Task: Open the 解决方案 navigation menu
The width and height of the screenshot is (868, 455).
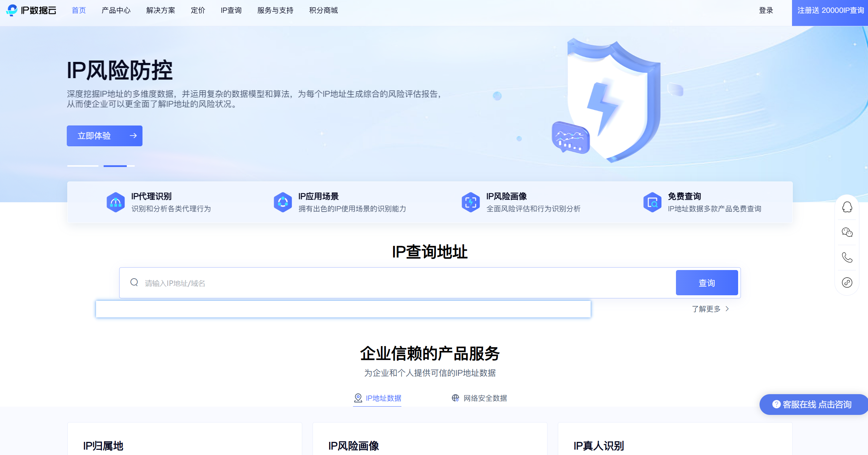Action: 161,10
